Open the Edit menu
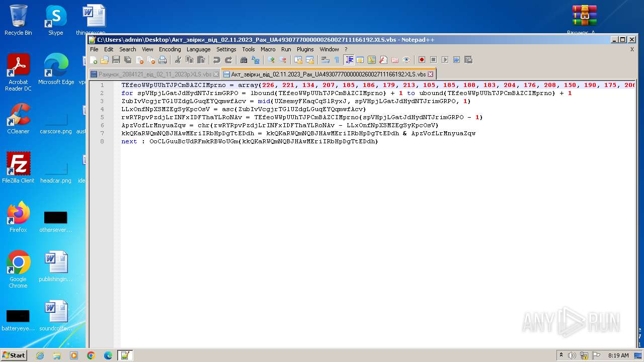Screen dimensions: 644x362 click(x=109, y=49)
